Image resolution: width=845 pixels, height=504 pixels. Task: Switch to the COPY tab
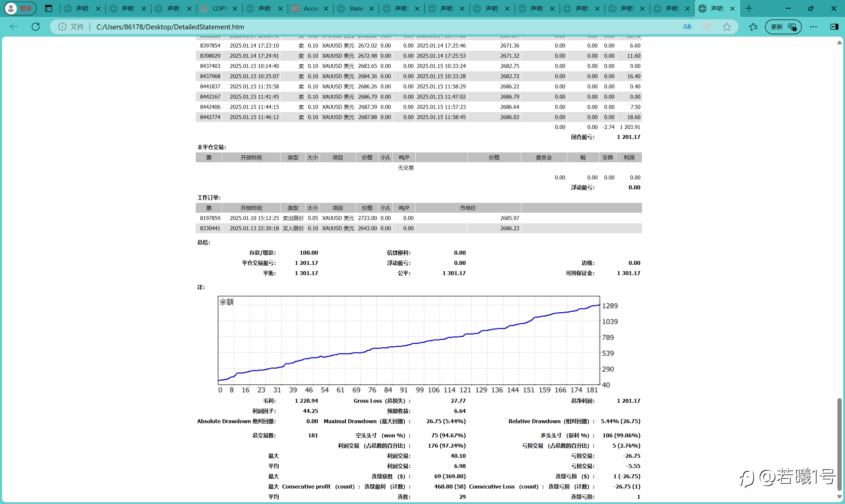(x=215, y=9)
